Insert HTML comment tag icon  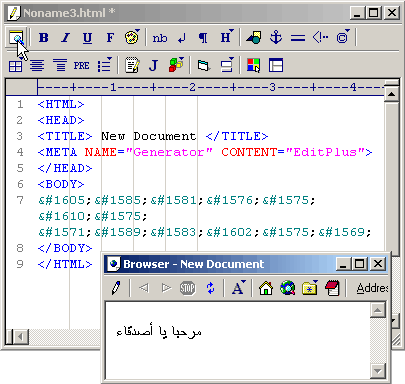(320, 37)
